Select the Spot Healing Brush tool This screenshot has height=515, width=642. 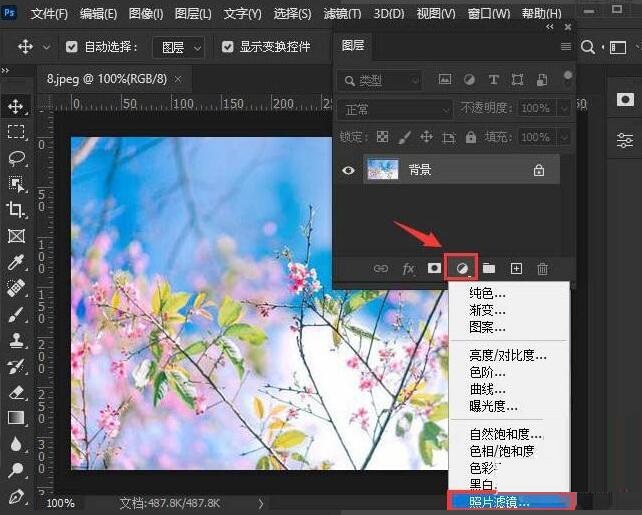point(16,288)
